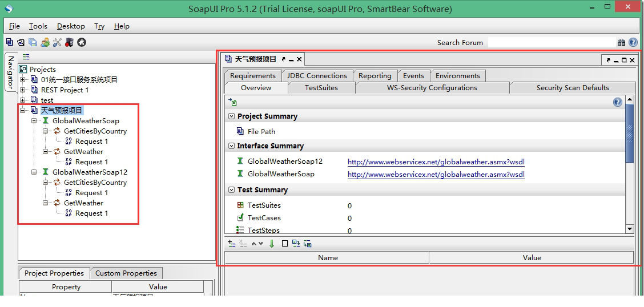Click the save properties to file icon
This screenshot has height=307, width=644.
pyautogui.click(x=308, y=244)
